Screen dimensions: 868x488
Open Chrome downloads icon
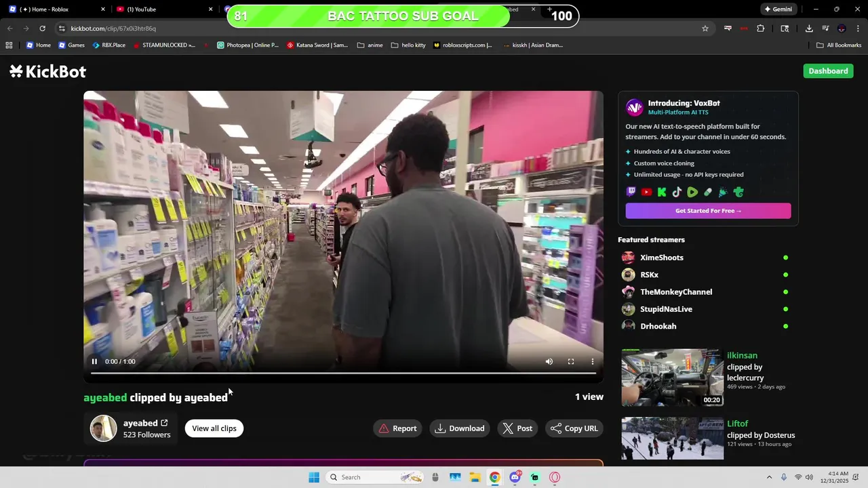(x=809, y=28)
